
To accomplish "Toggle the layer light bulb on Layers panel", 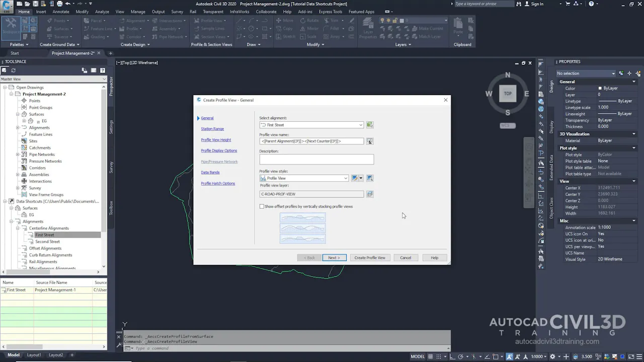I will click(382, 20).
